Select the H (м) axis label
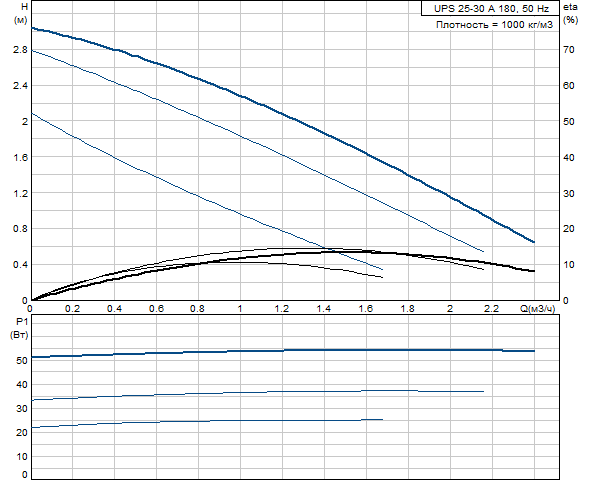The height and width of the screenshot is (480, 592). tap(21, 13)
